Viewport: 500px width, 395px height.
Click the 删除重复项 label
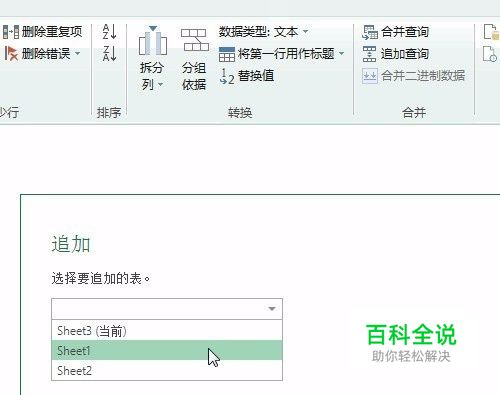click(x=52, y=32)
